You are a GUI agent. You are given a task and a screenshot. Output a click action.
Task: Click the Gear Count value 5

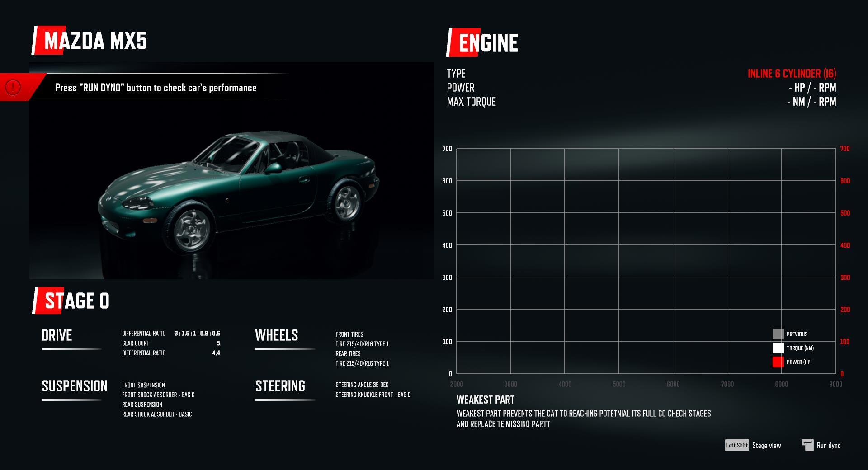click(218, 343)
